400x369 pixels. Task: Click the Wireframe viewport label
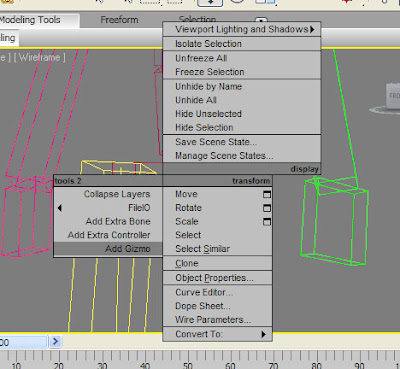click(39, 58)
